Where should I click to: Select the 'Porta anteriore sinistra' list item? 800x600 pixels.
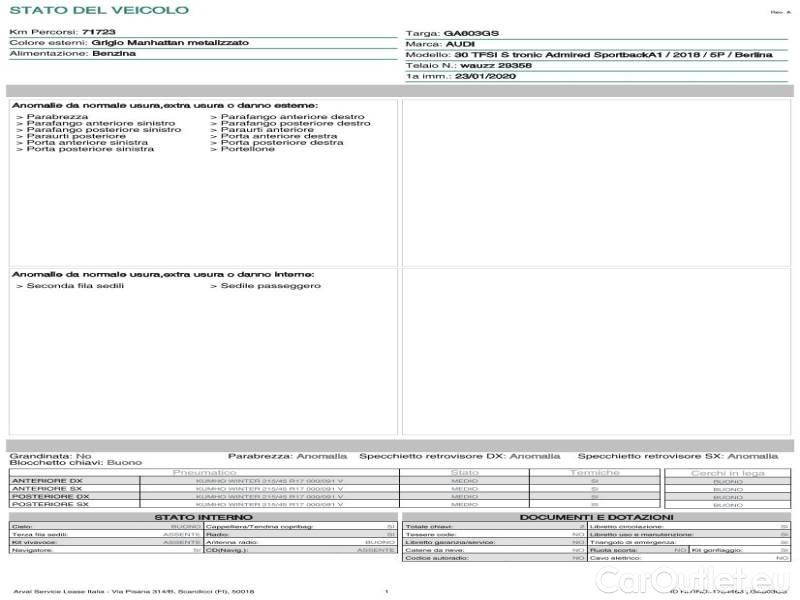click(x=87, y=142)
